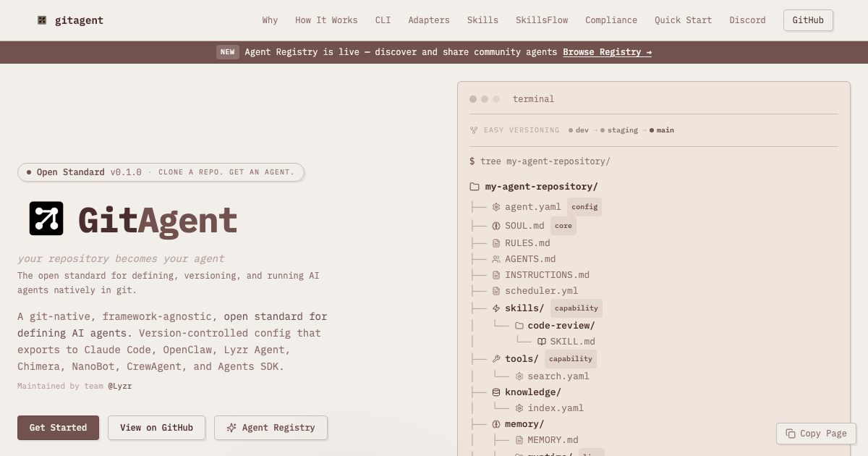Select the code-review/ folder name

pyautogui.click(x=561, y=326)
